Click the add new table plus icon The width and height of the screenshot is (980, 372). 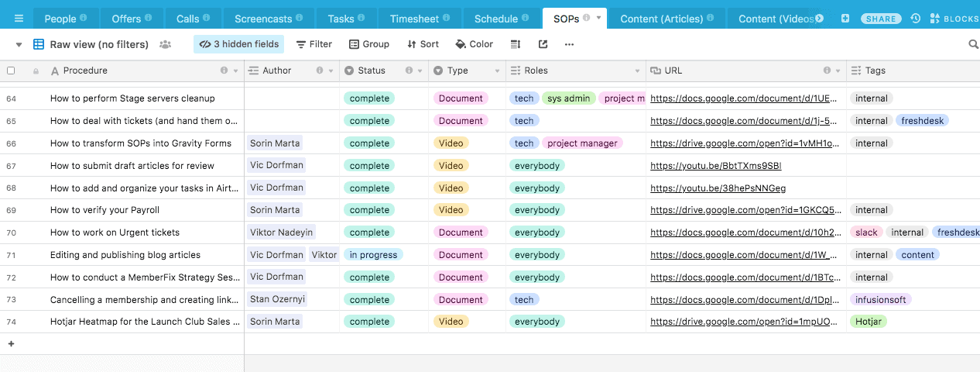(845, 19)
